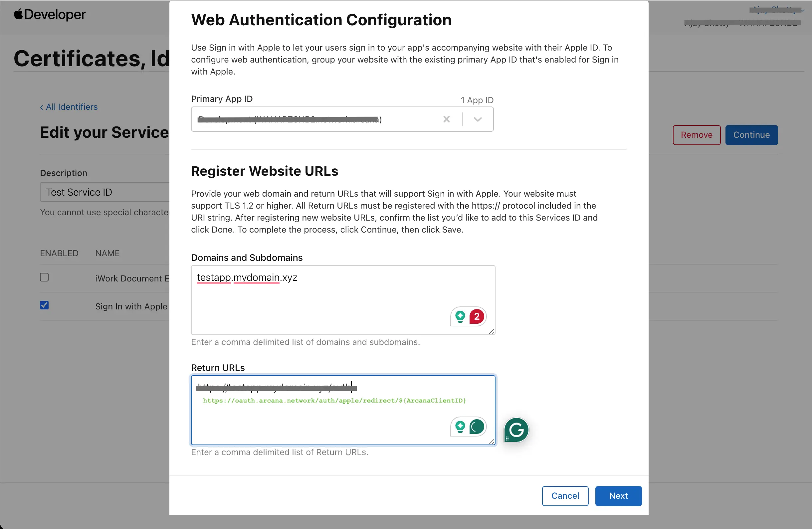This screenshot has width=812, height=529.
Task: Clear the Primary App ID selection
Action: point(446,119)
